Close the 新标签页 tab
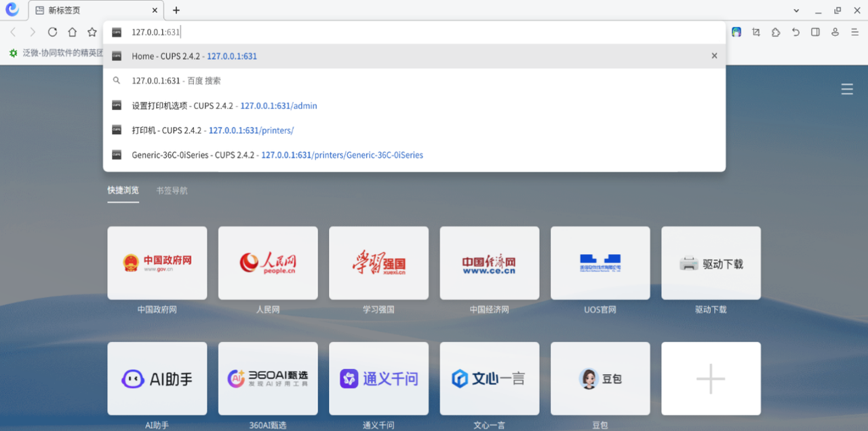The image size is (868, 431). (x=155, y=10)
